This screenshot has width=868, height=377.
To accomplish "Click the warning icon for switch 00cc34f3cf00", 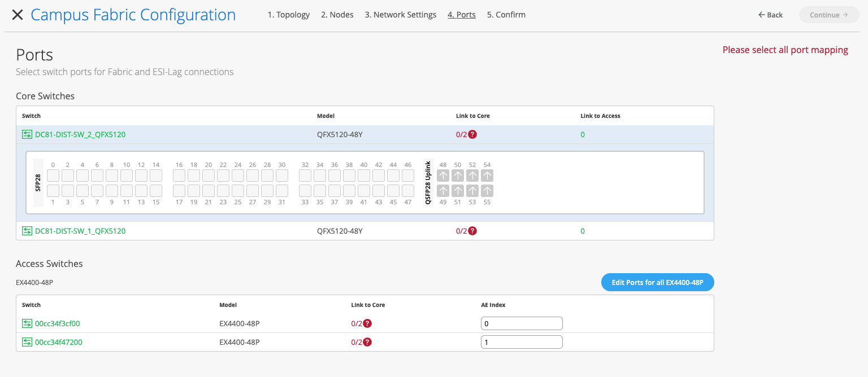I will [367, 323].
